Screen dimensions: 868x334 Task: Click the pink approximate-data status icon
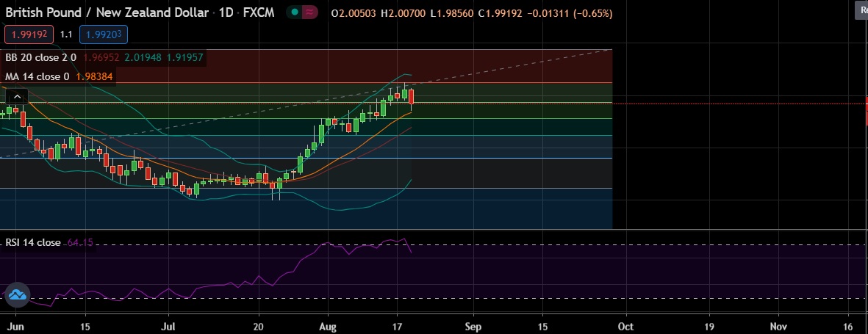311,12
